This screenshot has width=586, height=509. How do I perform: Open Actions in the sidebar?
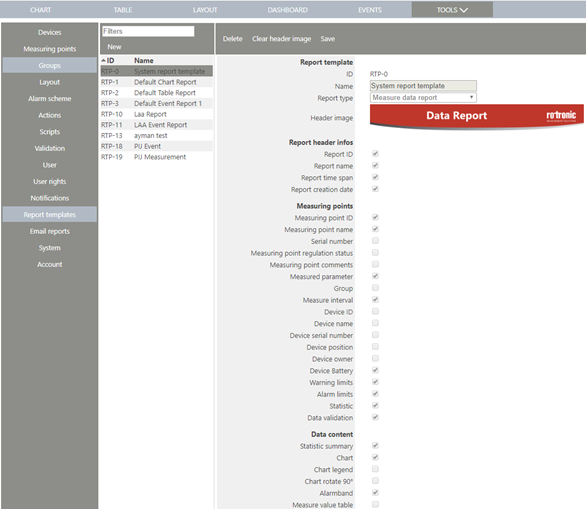(49, 115)
